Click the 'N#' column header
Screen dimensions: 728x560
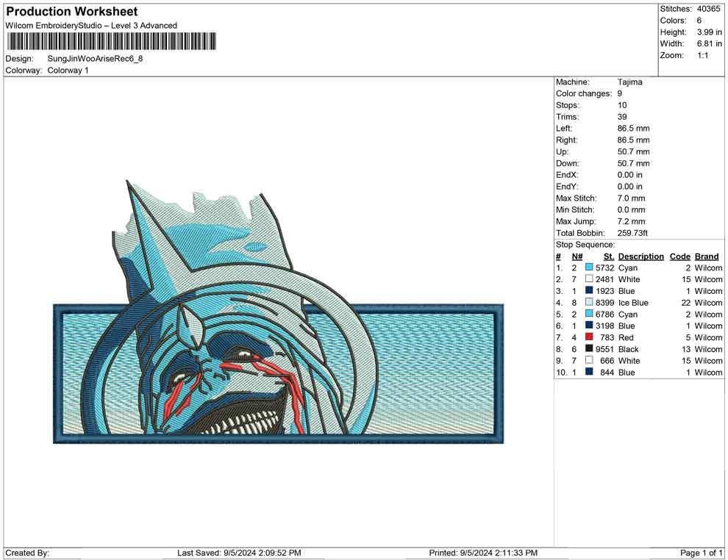tap(577, 256)
